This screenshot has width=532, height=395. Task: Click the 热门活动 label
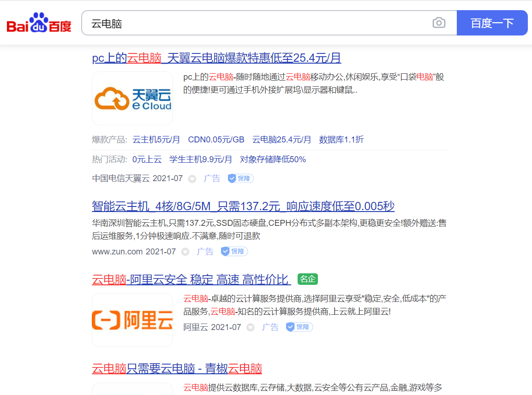[109, 159]
